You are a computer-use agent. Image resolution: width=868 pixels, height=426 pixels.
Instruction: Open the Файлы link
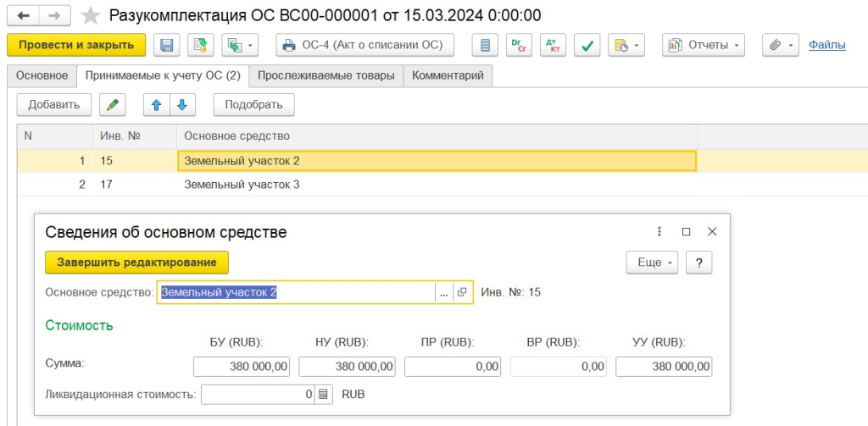826,45
